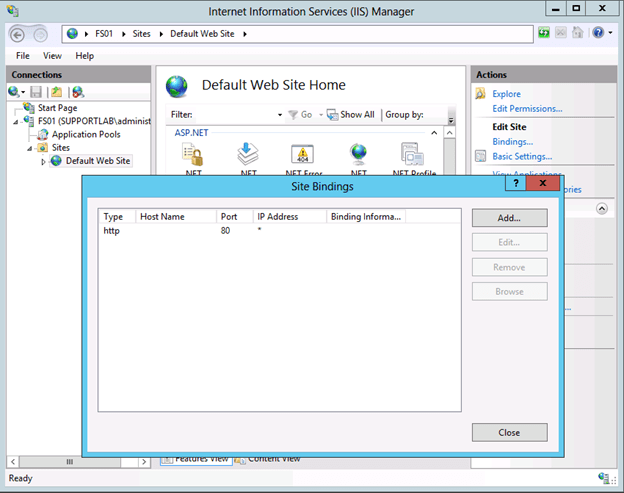Sort bindings by Host Name column header

coord(176,216)
